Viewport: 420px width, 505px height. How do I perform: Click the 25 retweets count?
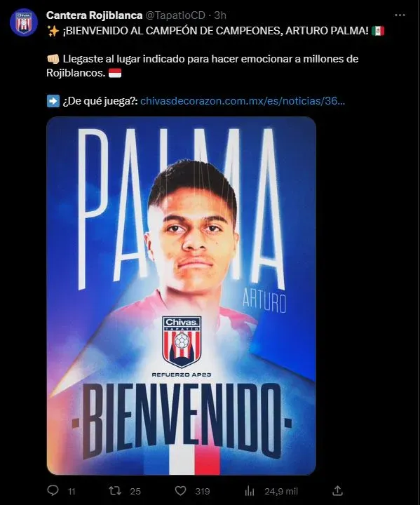pos(135,492)
